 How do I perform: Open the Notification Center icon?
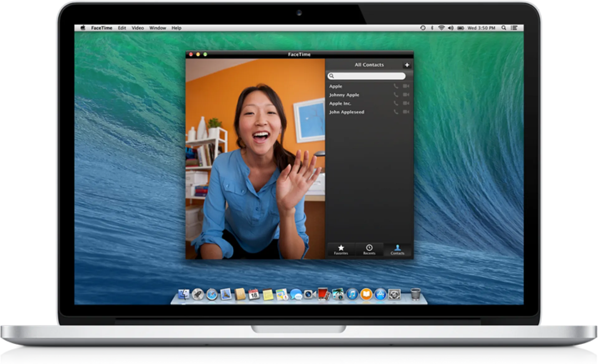514,28
